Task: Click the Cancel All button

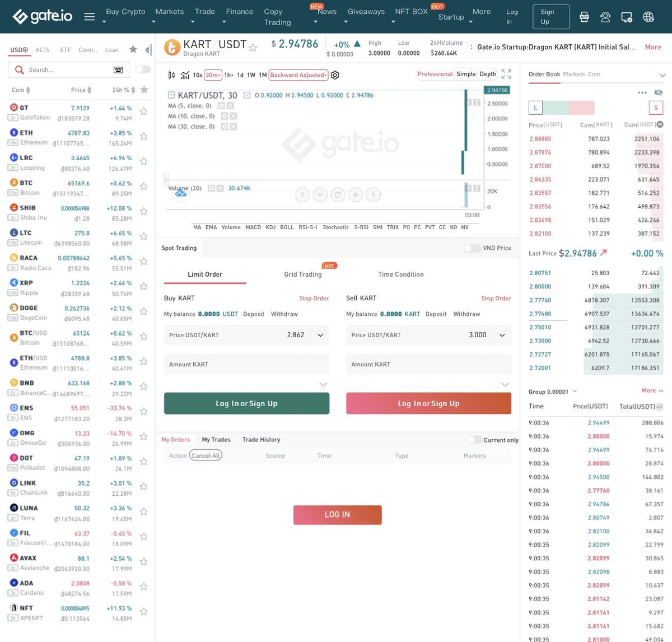Action: 206,455
